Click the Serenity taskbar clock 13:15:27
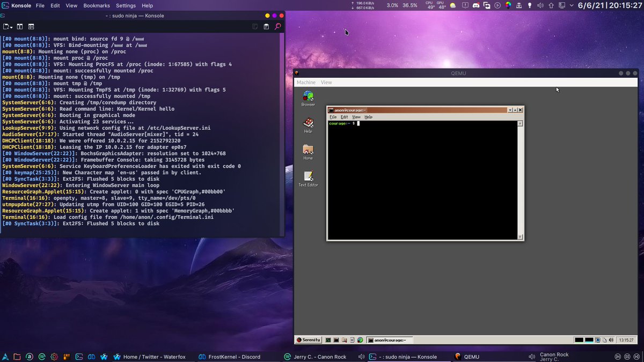 click(x=626, y=340)
